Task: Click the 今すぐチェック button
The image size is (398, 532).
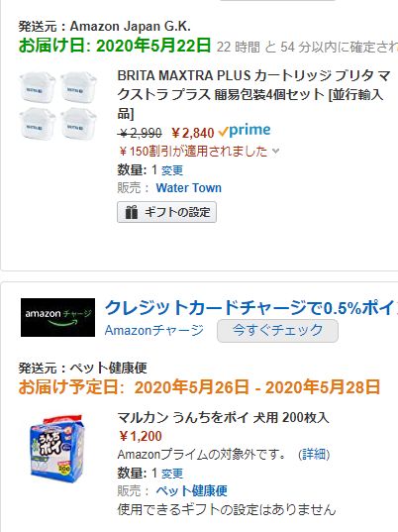Action: pyautogui.click(x=277, y=331)
